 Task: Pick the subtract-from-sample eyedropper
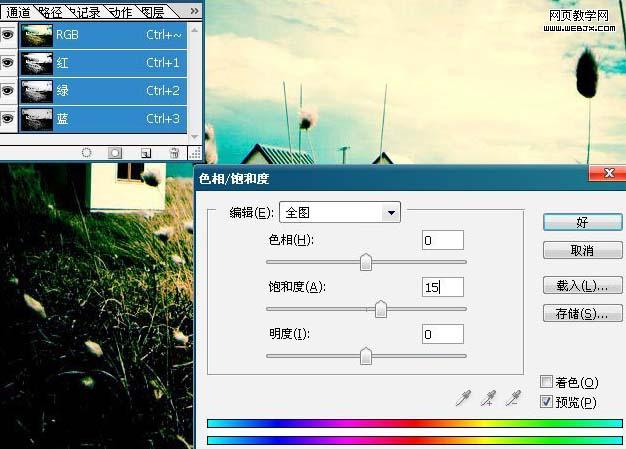tap(513, 398)
